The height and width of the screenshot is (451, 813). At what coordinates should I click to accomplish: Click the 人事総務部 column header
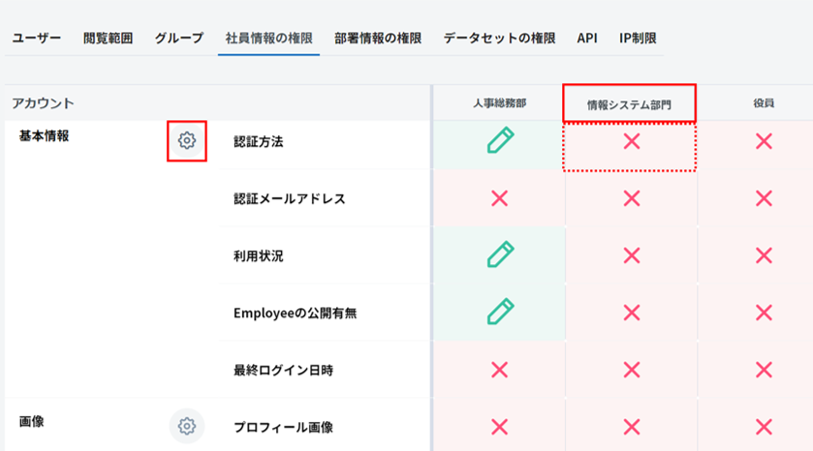pyautogui.click(x=500, y=103)
